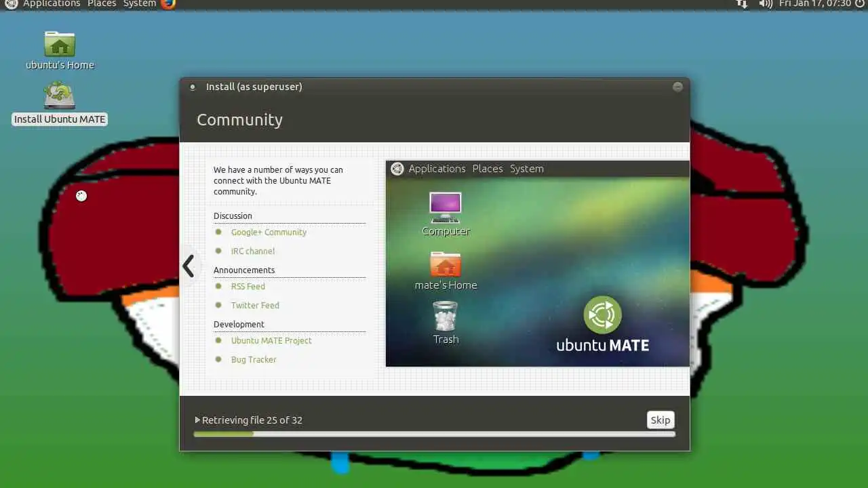Click the Development heading
The height and width of the screenshot is (488, 868).
(239, 324)
